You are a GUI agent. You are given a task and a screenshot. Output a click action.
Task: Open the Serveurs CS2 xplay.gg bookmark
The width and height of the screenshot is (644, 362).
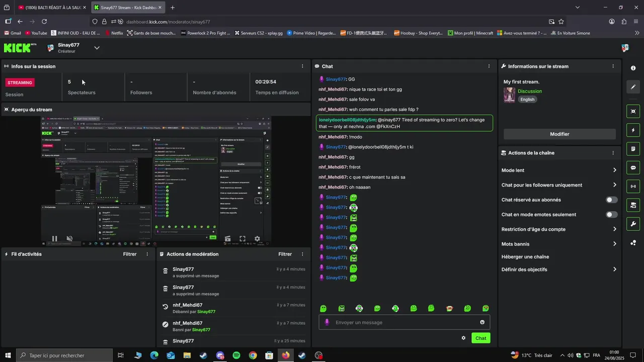pos(258,33)
